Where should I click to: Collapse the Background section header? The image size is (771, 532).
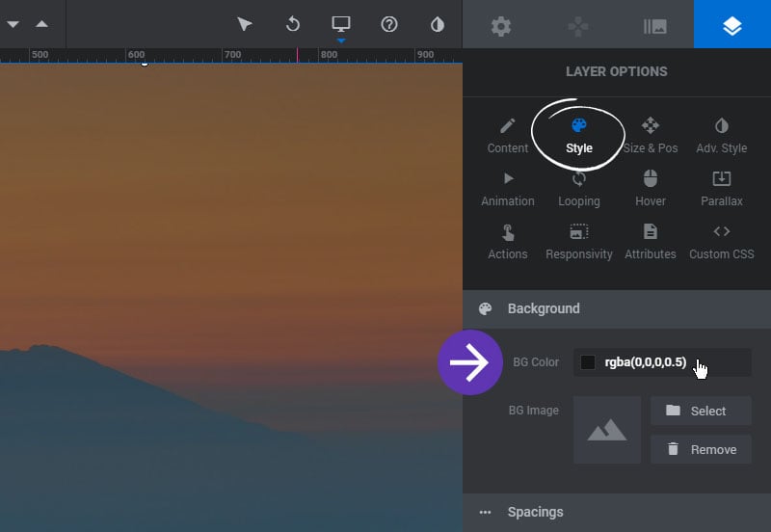pyautogui.click(x=617, y=308)
